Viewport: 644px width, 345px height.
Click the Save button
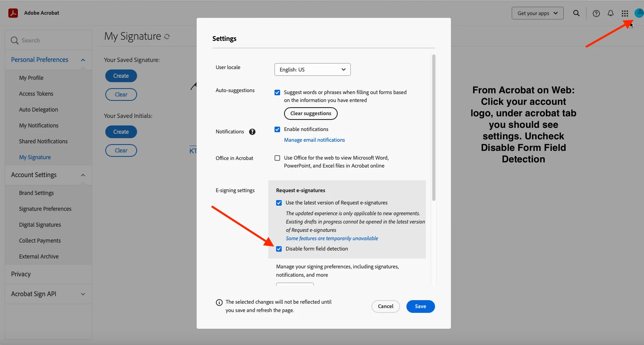pos(420,306)
